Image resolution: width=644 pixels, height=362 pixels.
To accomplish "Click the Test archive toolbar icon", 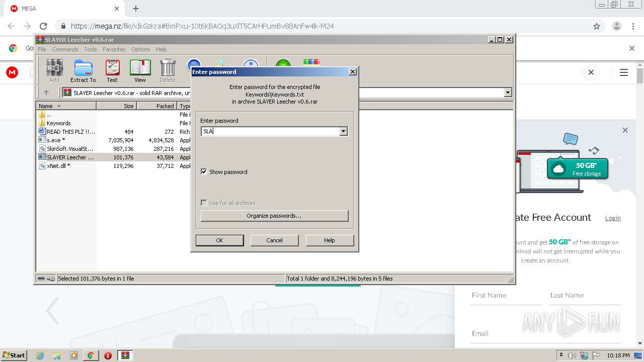I will [x=112, y=70].
